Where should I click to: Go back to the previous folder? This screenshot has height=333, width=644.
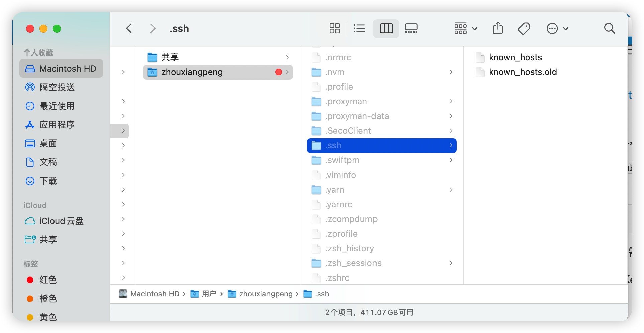pyautogui.click(x=129, y=28)
